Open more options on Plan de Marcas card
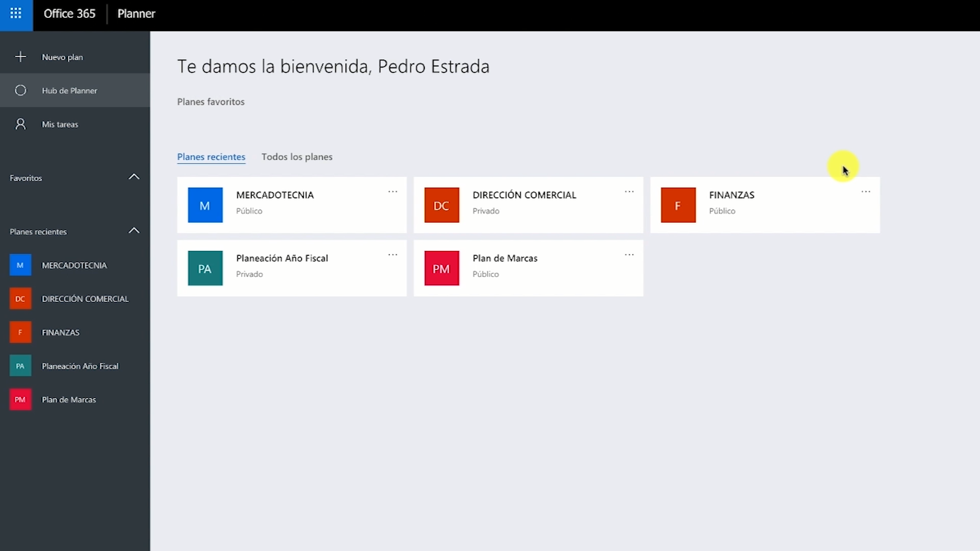Image resolution: width=980 pixels, height=551 pixels. (629, 255)
